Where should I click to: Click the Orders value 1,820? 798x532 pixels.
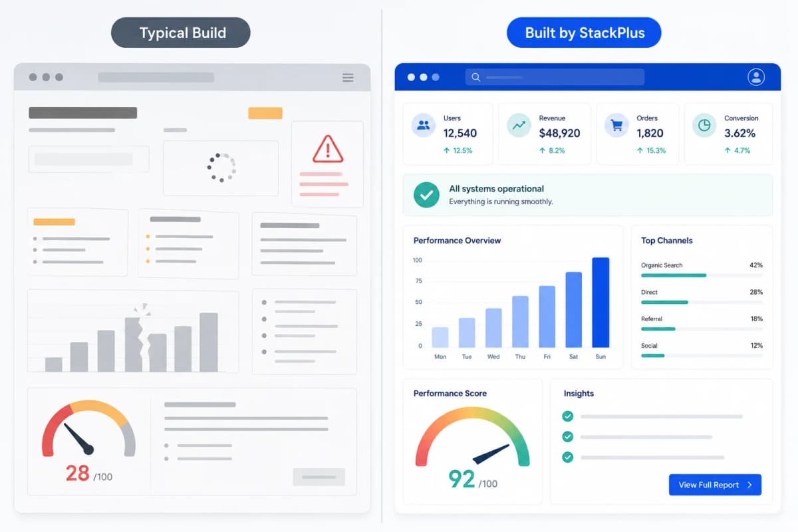[x=650, y=133]
